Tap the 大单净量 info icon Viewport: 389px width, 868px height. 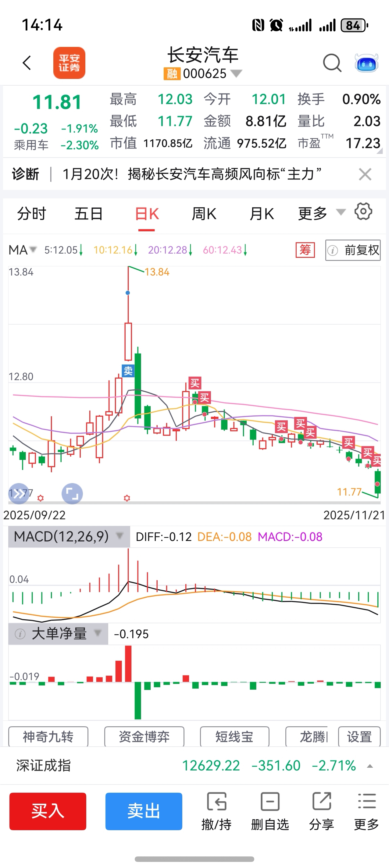tap(20, 634)
